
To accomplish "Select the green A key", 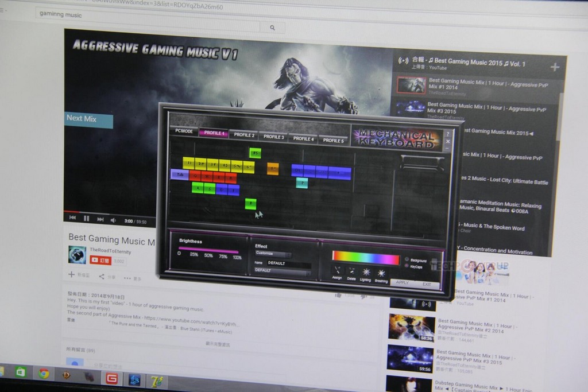I will click(198, 188).
